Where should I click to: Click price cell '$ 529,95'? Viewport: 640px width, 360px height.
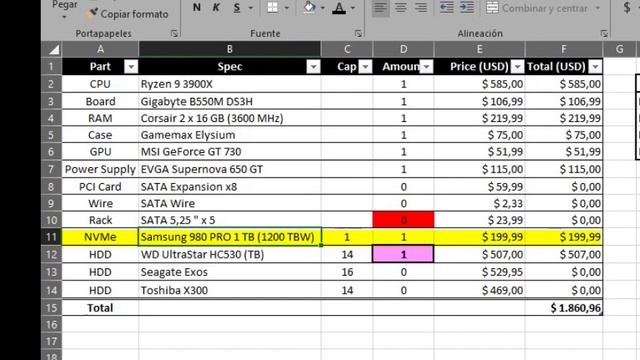pos(480,272)
